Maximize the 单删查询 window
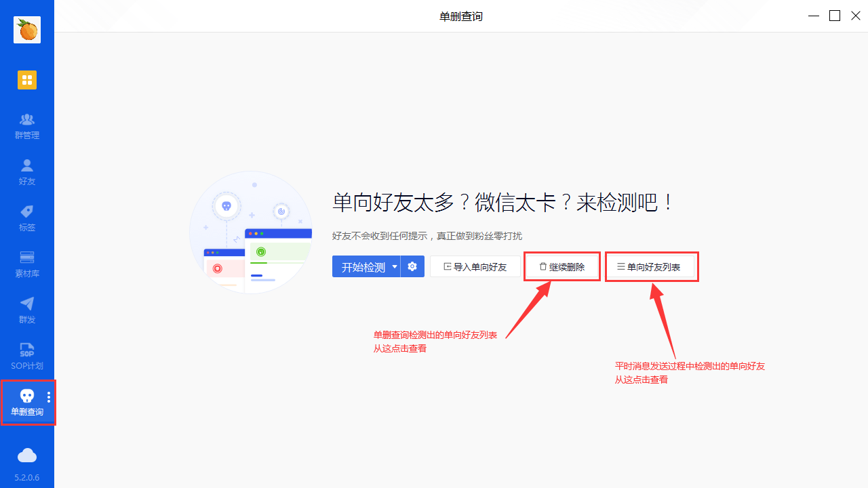This screenshot has height=488, width=868. point(835,16)
